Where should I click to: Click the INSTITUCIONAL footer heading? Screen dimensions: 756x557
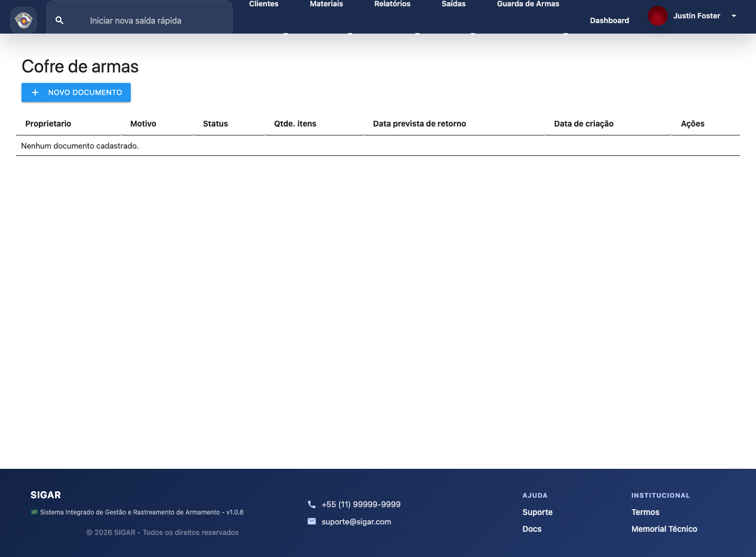point(660,496)
